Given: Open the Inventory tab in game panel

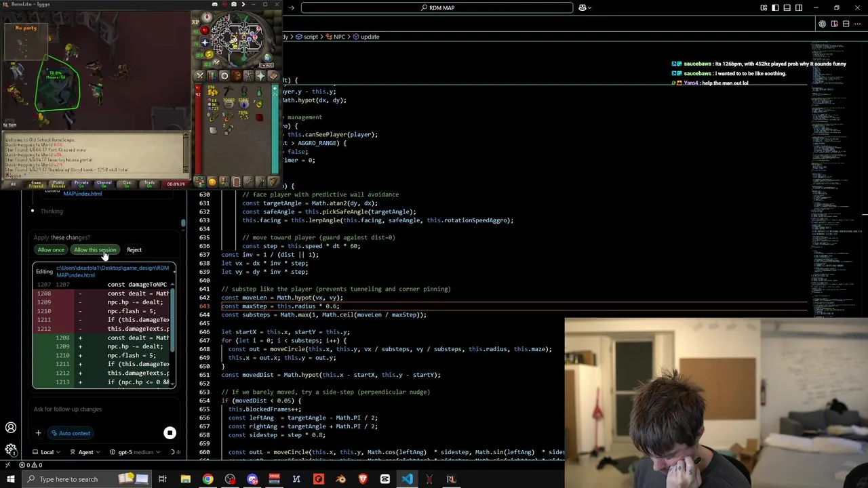Looking at the screenshot, I should click(237, 76).
